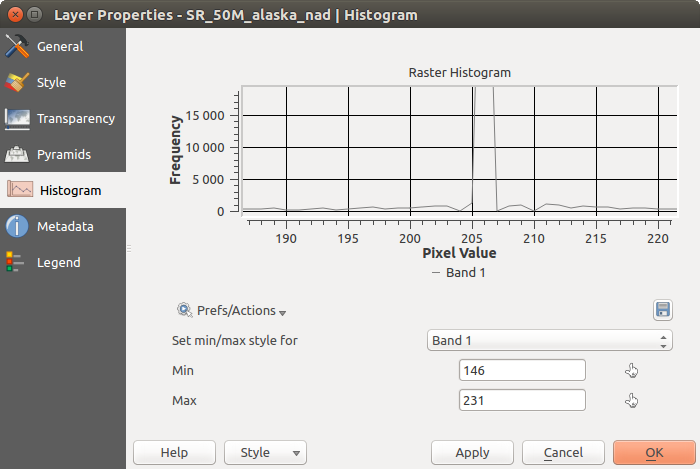Open the Style dropdown button

pos(265,453)
